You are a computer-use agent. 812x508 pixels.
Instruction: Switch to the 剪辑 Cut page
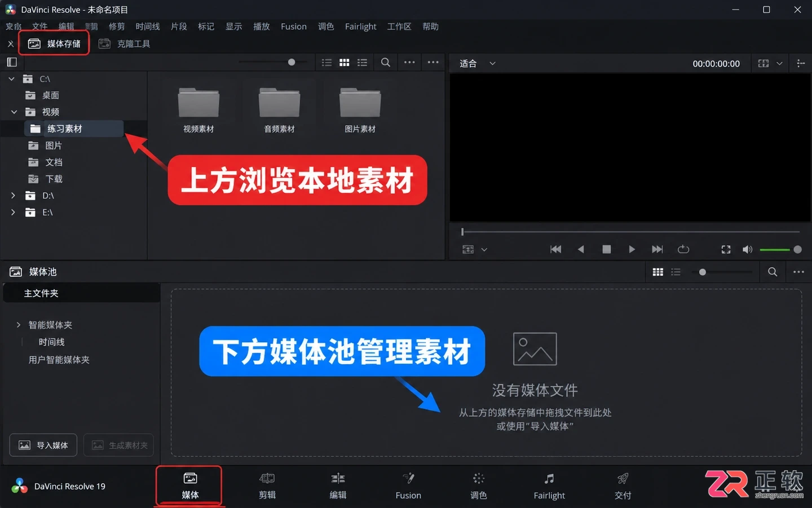[x=267, y=486]
